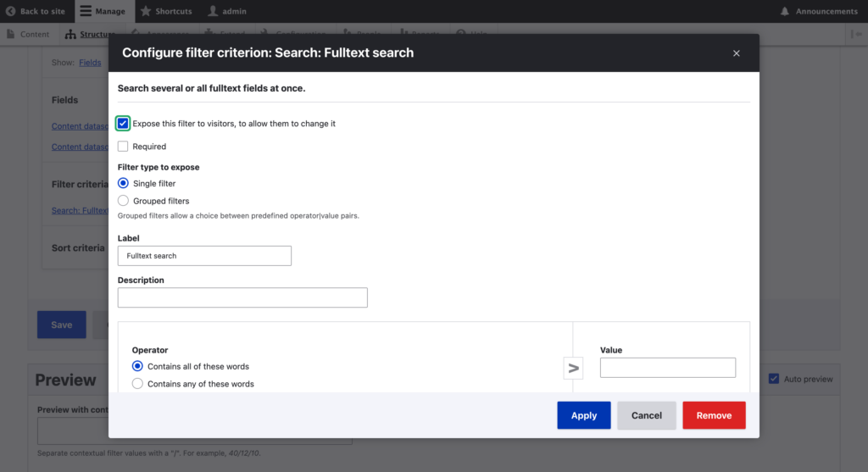Click the Cancel button
Screen dimensions: 868x472
646,415
